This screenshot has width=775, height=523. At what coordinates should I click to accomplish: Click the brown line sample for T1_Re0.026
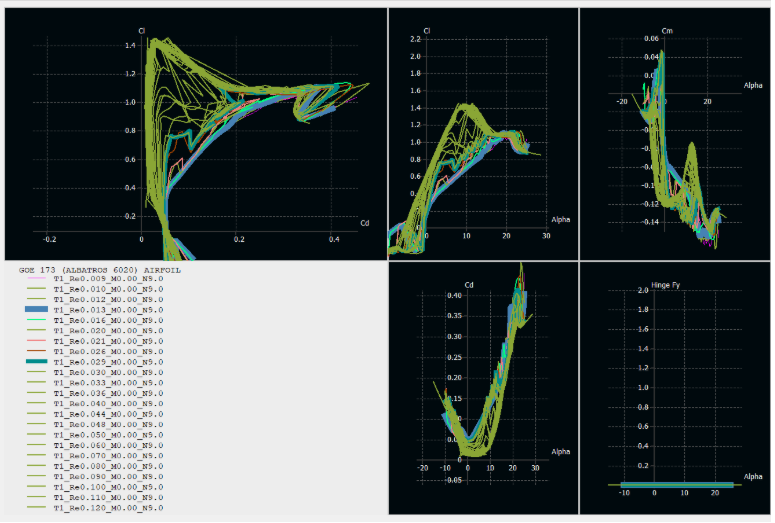point(37,352)
